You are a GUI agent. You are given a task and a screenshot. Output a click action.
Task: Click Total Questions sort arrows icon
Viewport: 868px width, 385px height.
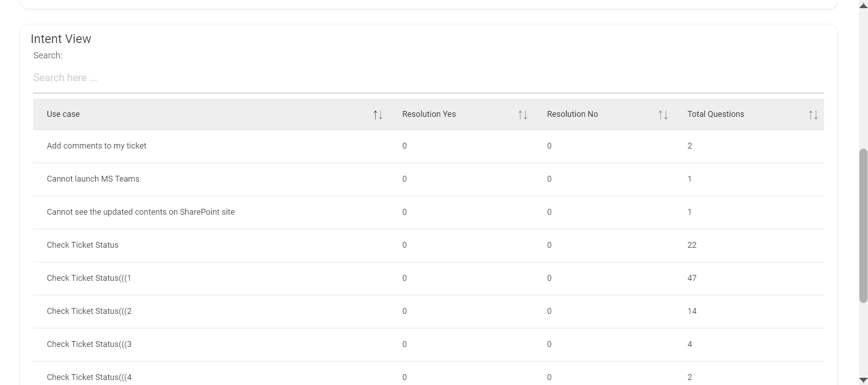pyautogui.click(x=813, y=115)
